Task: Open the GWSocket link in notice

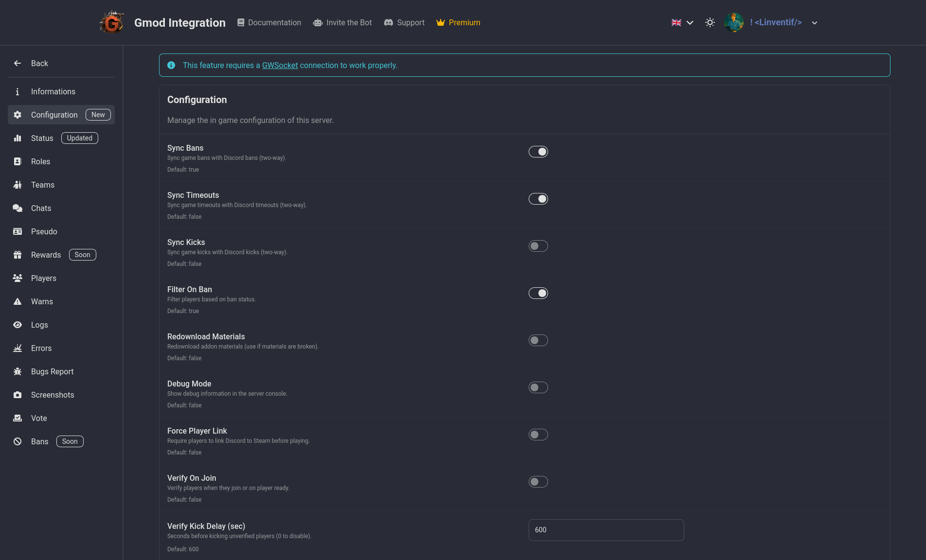Action: tap(280, 65)
